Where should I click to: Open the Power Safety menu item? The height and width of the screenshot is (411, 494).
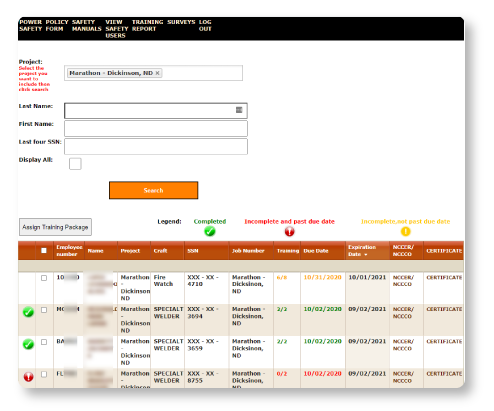pos(30,25)
